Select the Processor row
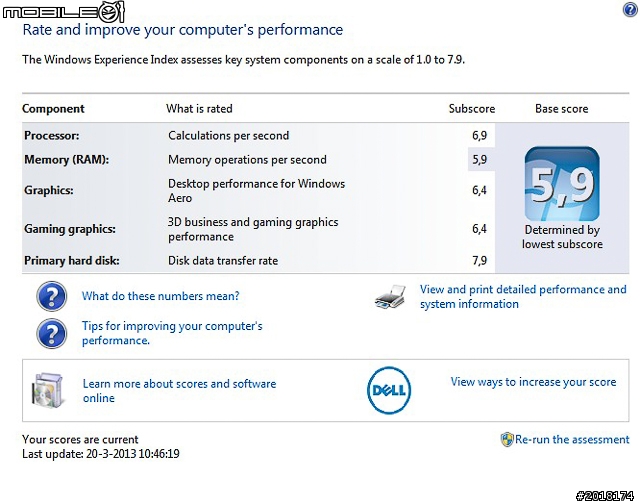This screenshot has height=504, width=640. click(258, 135)
